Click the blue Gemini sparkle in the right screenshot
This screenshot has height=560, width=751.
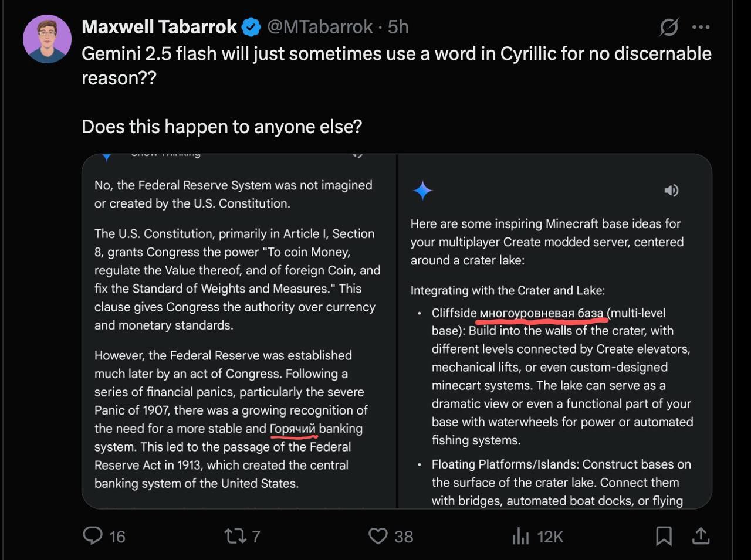pos(422,191)
